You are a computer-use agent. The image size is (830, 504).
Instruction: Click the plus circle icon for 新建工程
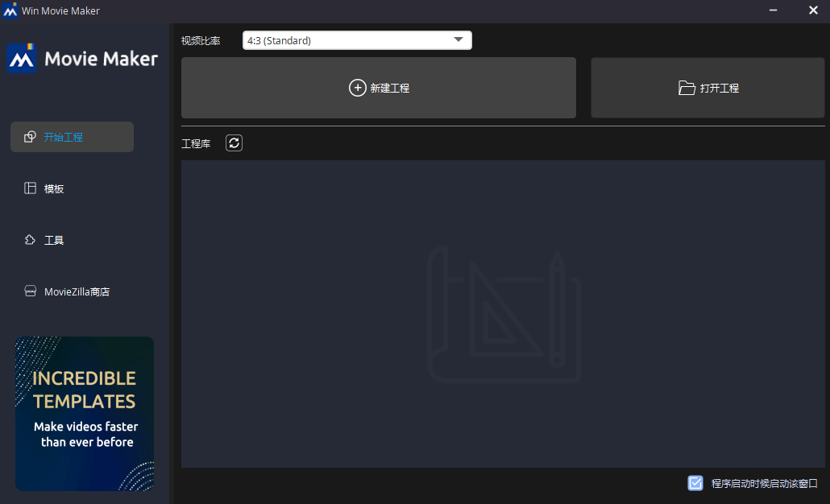click(357, 88)
